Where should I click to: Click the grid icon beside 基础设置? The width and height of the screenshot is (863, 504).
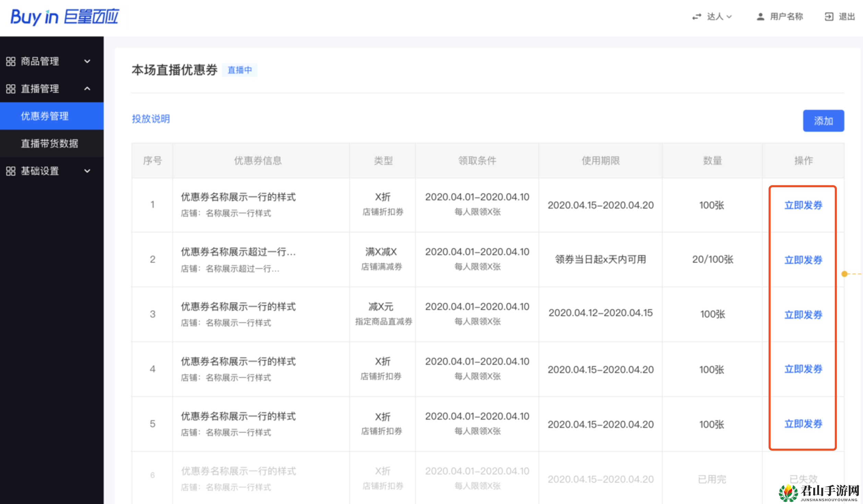pos(11,171)
